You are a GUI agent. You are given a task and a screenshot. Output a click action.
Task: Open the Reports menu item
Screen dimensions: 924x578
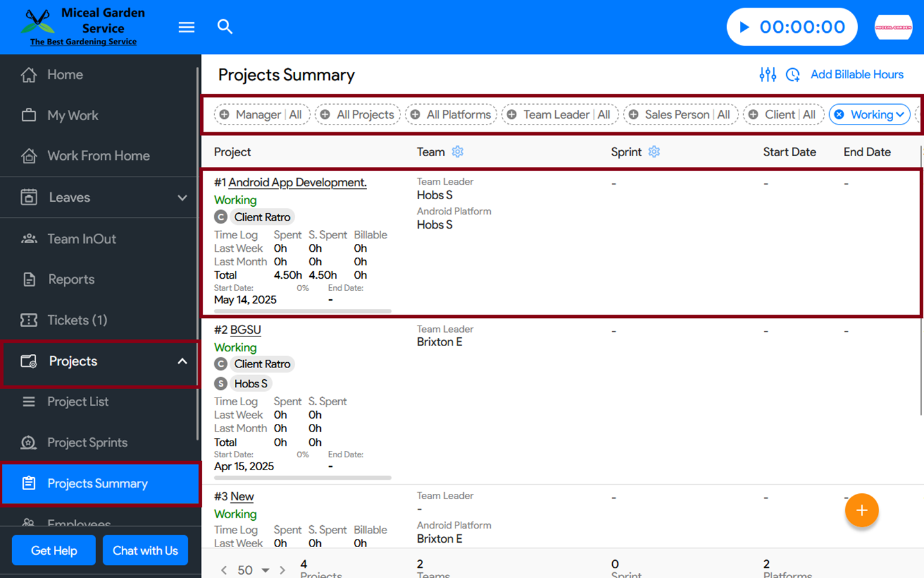point(71,279)
